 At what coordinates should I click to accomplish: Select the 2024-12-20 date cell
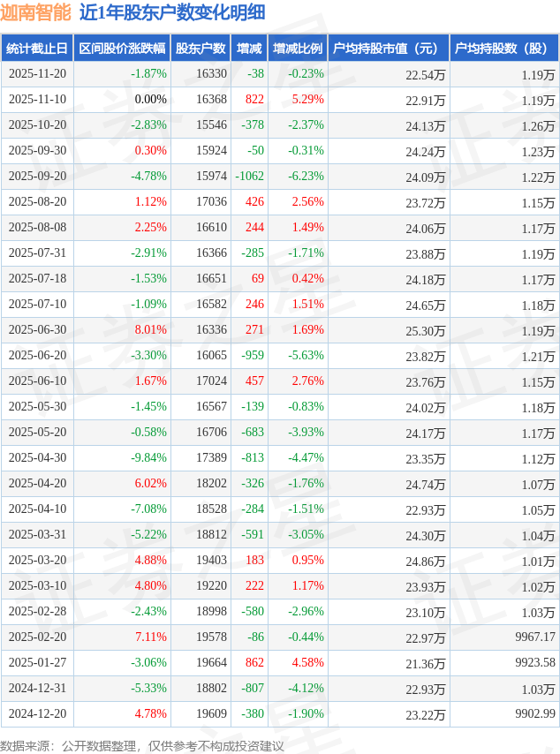(37, 714)
